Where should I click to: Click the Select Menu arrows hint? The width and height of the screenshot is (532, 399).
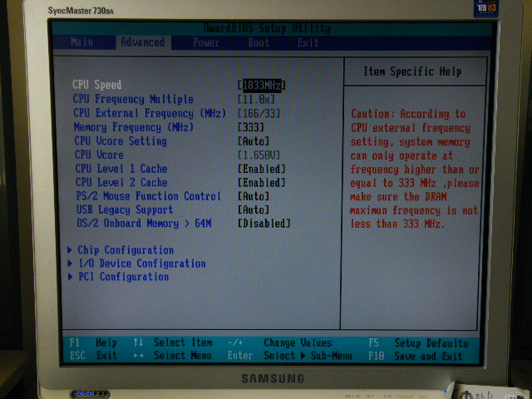pos(173,356)
